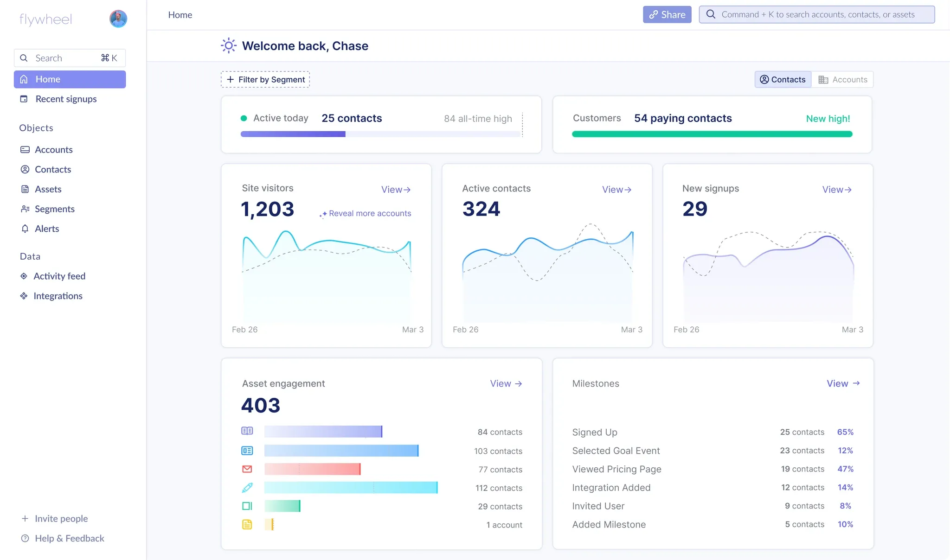Open Integrations under Data

pyautogui.click(x=58, y=296)
